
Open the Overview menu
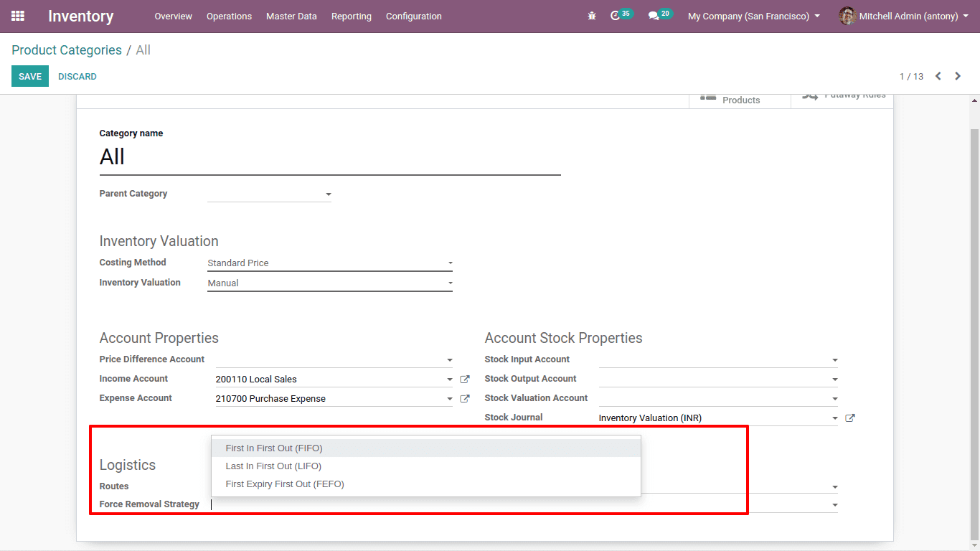(174, 16)
